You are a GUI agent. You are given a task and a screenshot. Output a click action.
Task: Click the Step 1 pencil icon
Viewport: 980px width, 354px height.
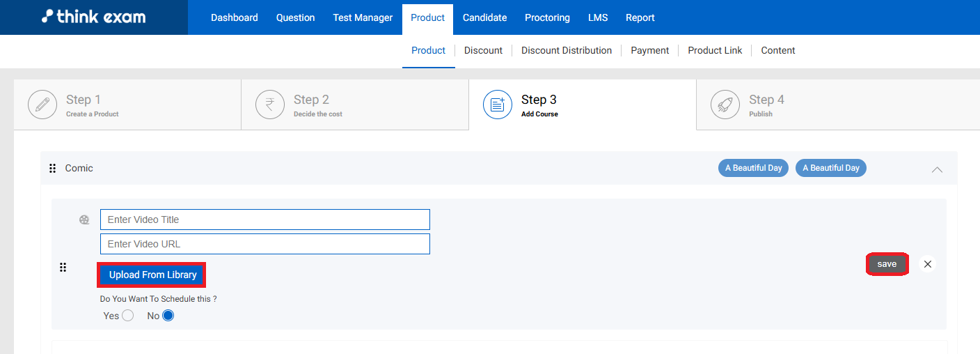(42, 105)
